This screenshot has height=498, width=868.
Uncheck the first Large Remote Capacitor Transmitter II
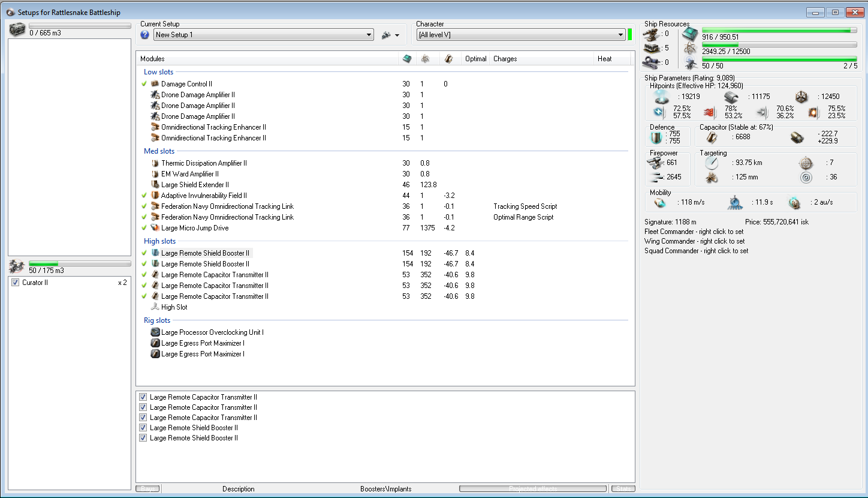tap(143, 397)
